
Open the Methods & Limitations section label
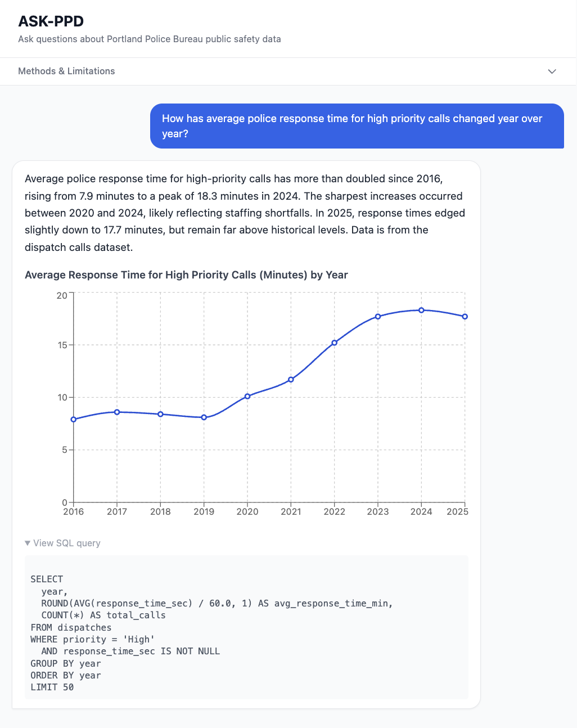[66, 71]
